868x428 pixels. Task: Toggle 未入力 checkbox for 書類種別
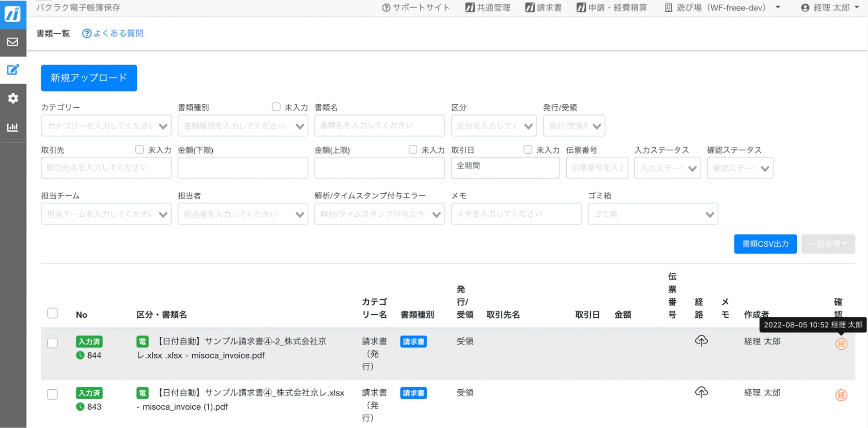[276, 107]
